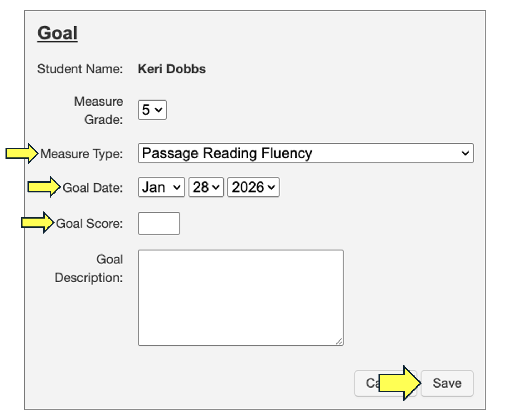Grab the Goal Description resize handle

339,342
